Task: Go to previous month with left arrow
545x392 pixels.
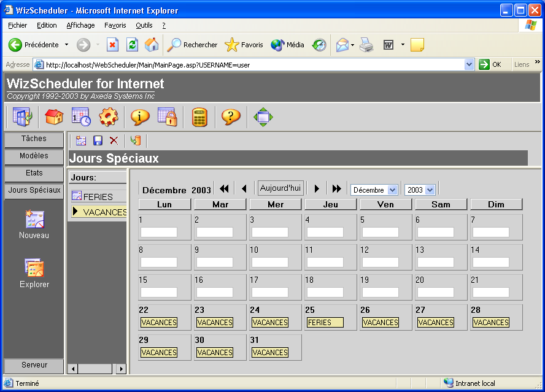Action: click(x=244, y=189)
